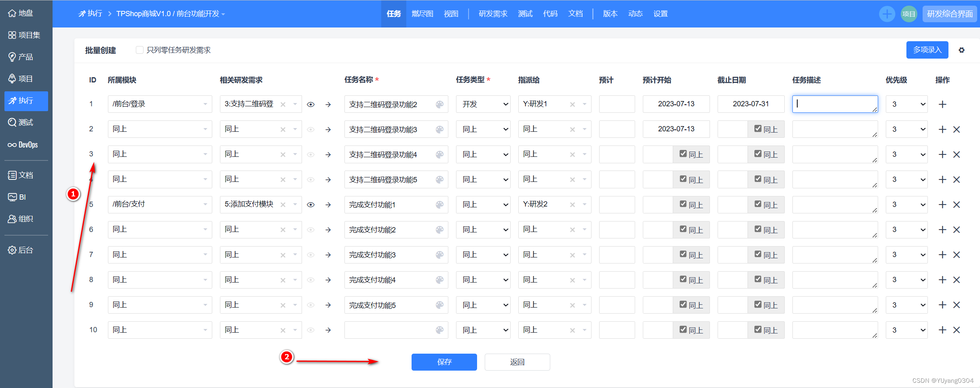Open the 3:支持二维码登 requirement dropdown
Viewport: 980px width, 388px height.
click(295, 104)
